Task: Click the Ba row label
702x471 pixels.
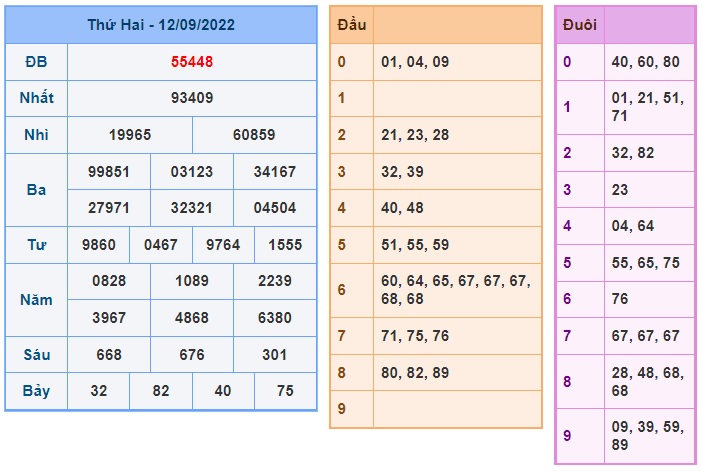Action: [x=36, y=190]
